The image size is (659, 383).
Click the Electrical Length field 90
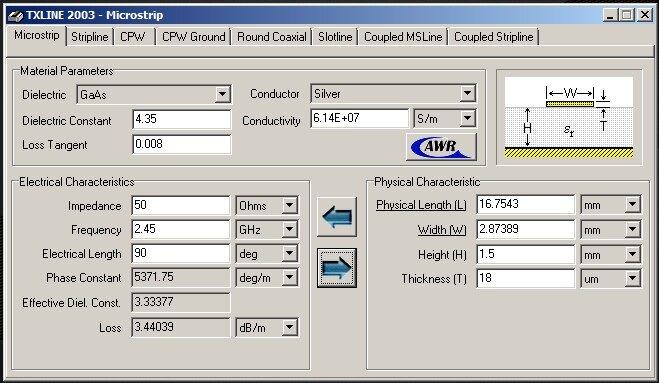181,253
